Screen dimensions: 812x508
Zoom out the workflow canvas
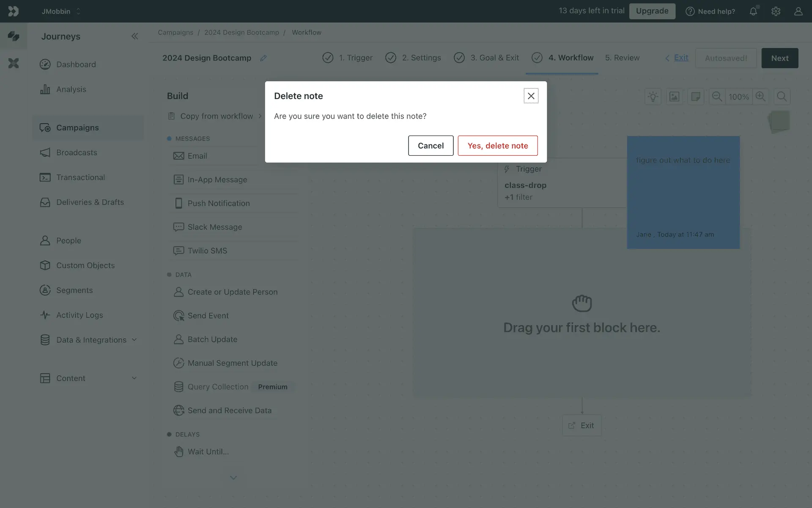point(717,97)
